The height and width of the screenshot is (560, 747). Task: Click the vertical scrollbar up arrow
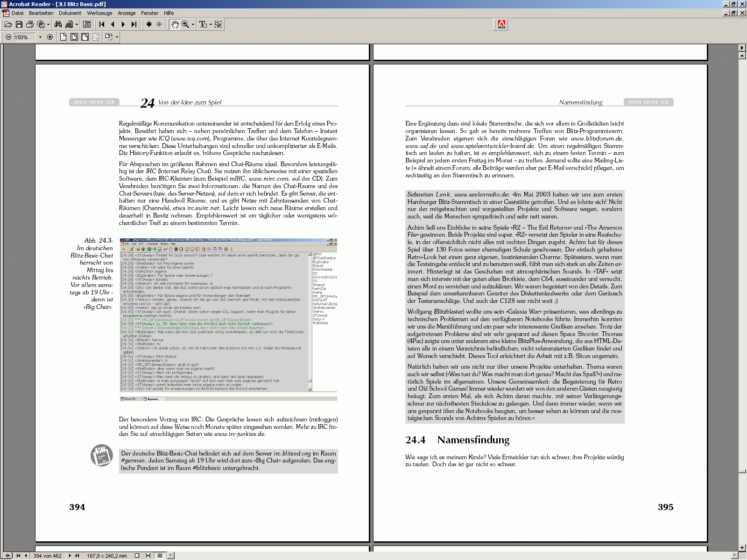[742, 56]
